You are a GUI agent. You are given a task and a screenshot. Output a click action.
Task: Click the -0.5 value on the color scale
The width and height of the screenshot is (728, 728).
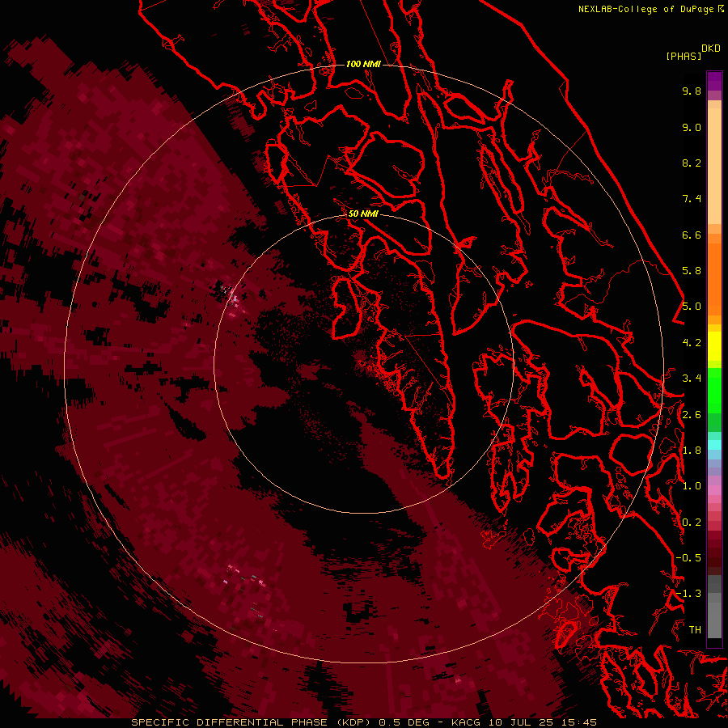click(688, 557)
